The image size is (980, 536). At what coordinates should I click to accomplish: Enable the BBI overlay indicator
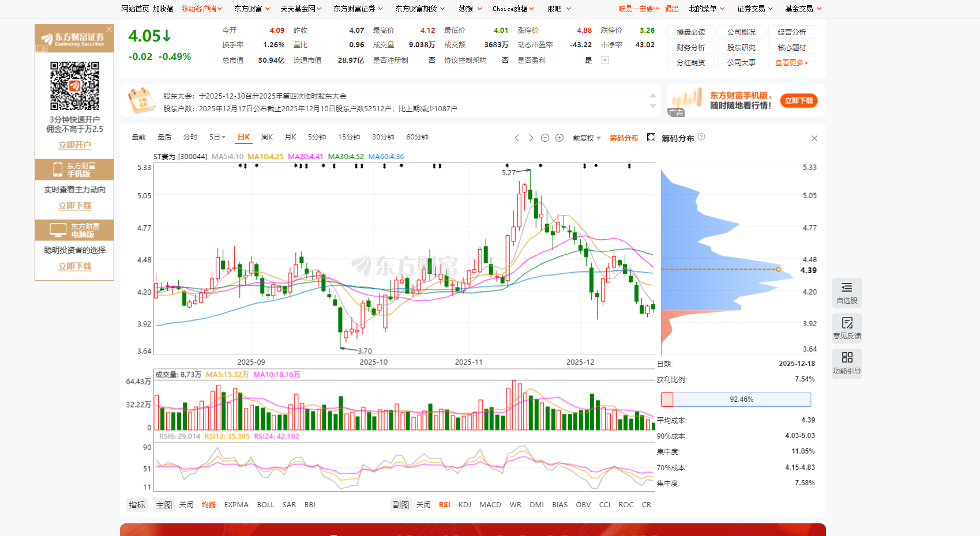point(310,505)
